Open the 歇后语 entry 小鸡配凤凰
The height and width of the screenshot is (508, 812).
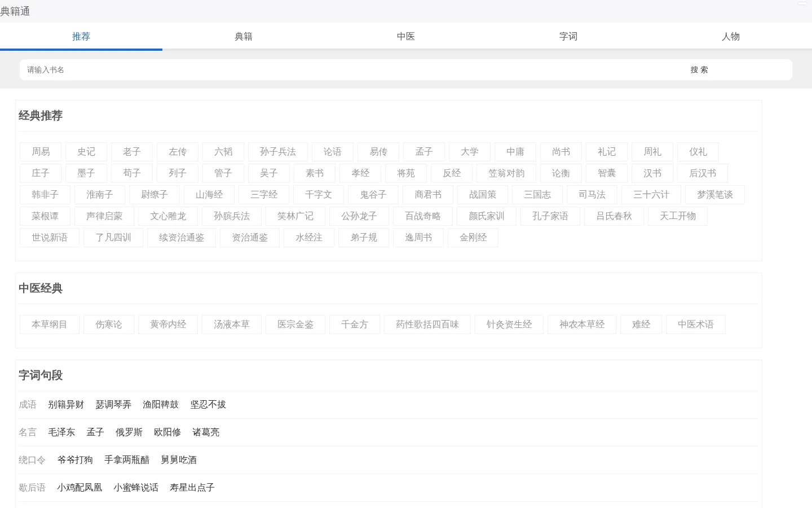tap(80, 488)
